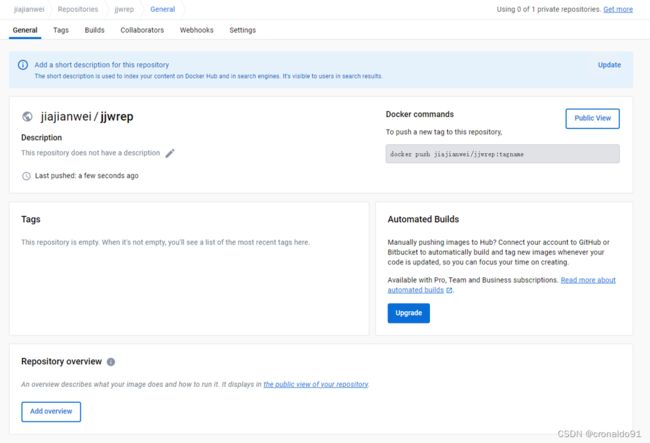Click the info icon next to Repository overview
This screenshot has height=443, width=650.
tap(111, 362)
